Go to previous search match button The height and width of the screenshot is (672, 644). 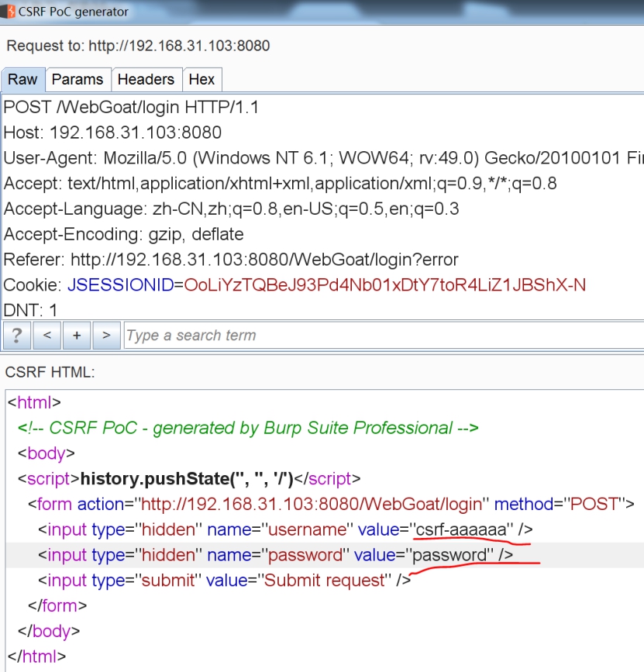tap(46, 335)
